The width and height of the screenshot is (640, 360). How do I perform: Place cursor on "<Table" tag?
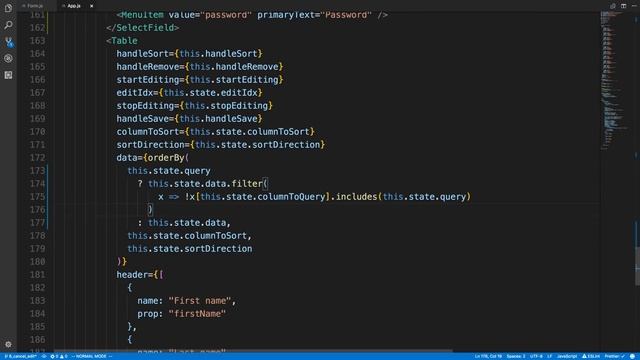(122, 41)
